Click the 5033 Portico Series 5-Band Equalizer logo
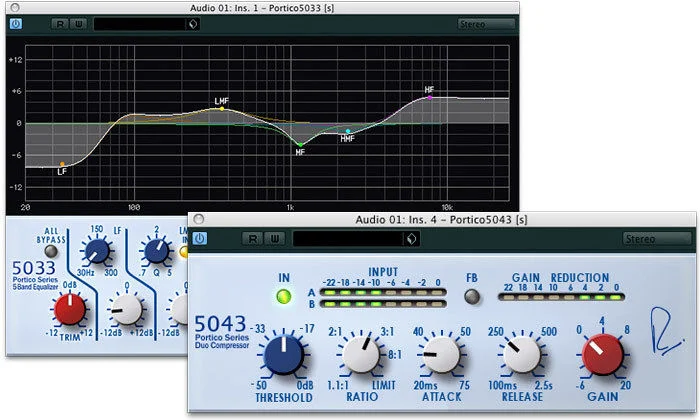Screen dimensions: 700x420 click(x=34, y=275)
